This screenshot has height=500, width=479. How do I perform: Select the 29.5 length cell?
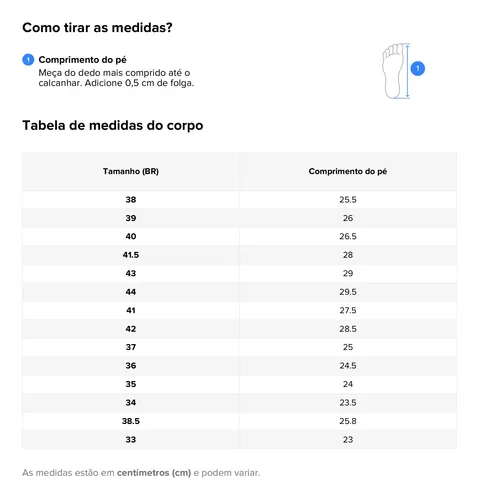pos(348,292)
